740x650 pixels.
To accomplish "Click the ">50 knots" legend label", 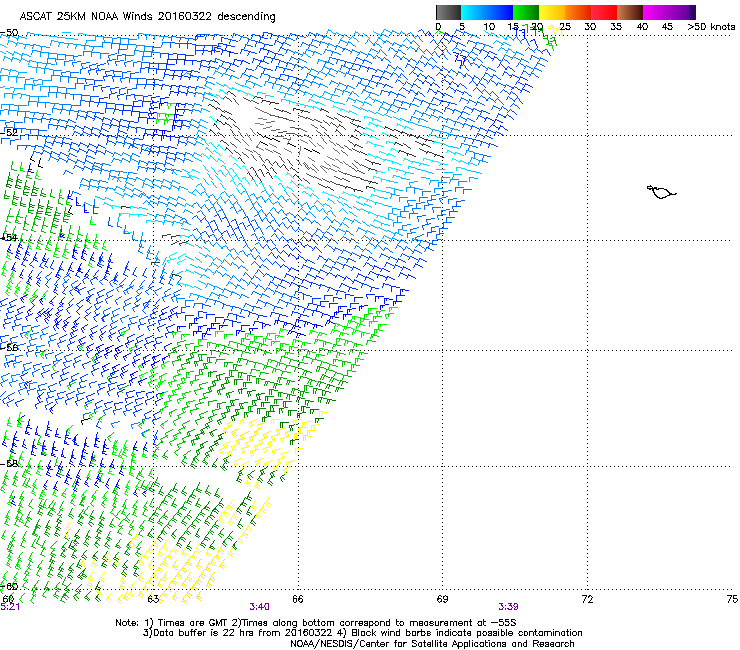I will point(711,26).
